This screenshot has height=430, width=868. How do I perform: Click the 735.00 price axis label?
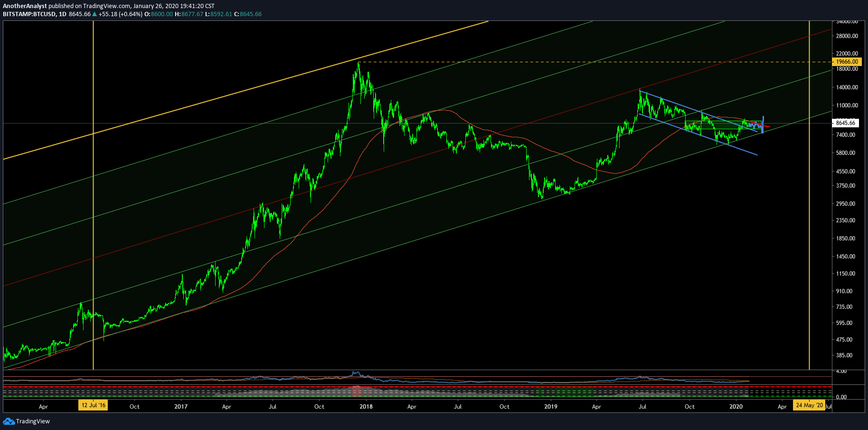[x=844, y=307]
